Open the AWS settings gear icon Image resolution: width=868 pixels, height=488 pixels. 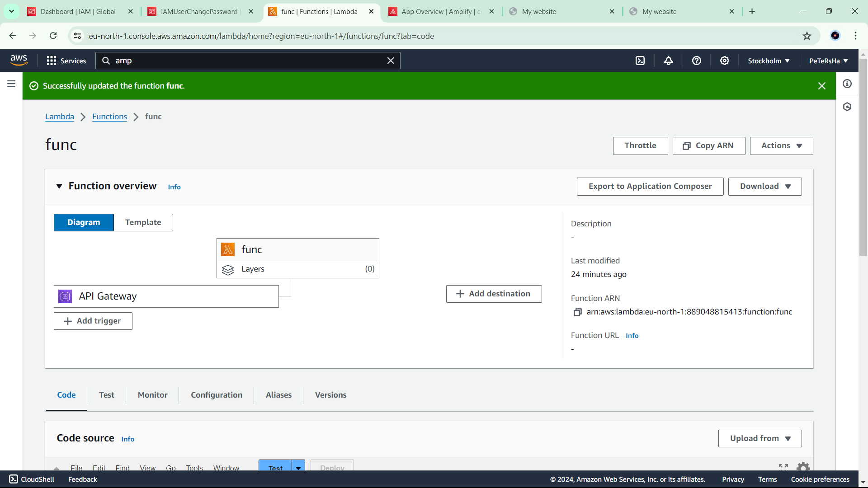pyautogui.click(x=725, y=61)
